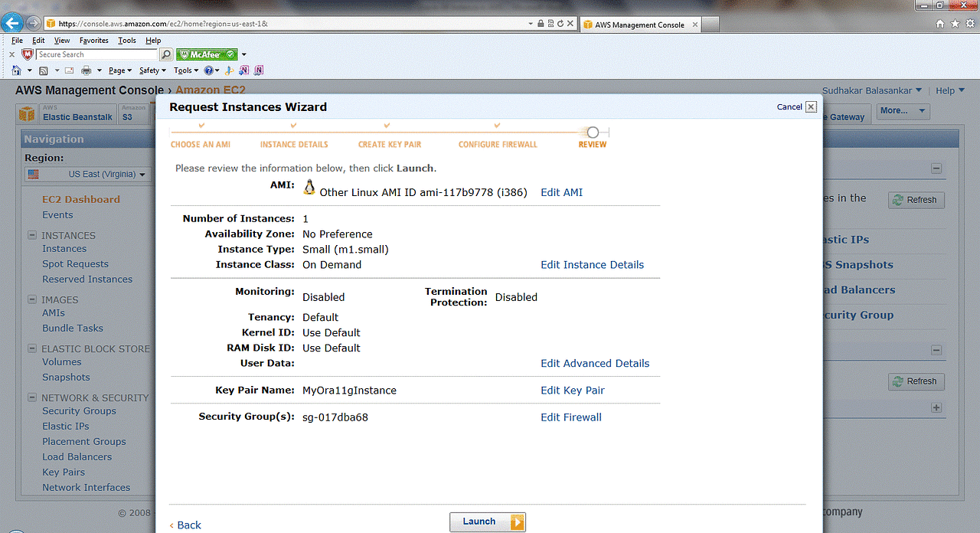The width and height of the screenshot is (980, 533).
Task: Click the McAfee shield logo icon
Action: tap(28, 54)
